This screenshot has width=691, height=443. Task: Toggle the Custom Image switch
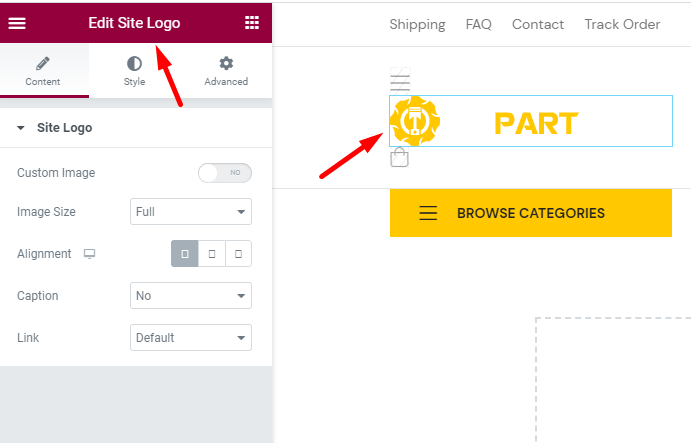coord(225,173)
